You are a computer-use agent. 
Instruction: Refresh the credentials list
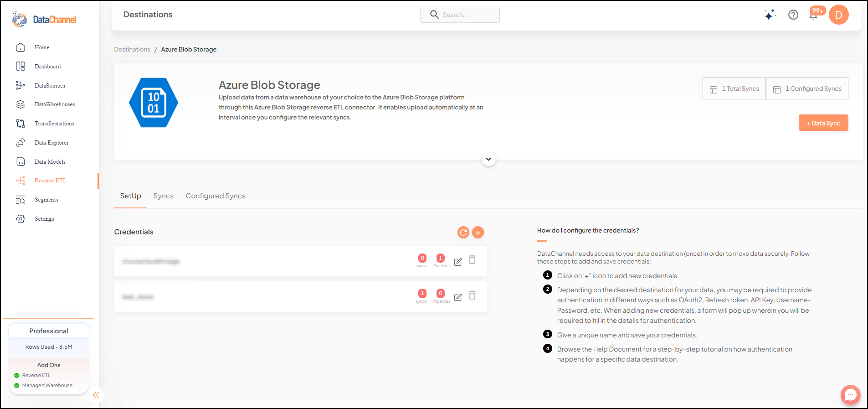coord(463,233)
